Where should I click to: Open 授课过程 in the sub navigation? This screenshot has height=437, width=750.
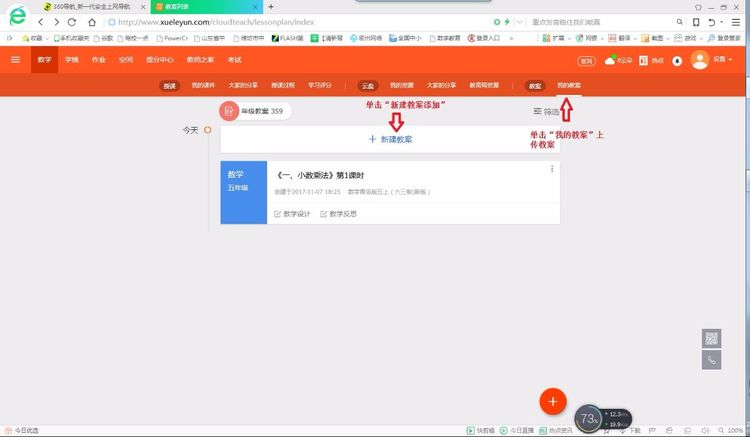(283, 85)
